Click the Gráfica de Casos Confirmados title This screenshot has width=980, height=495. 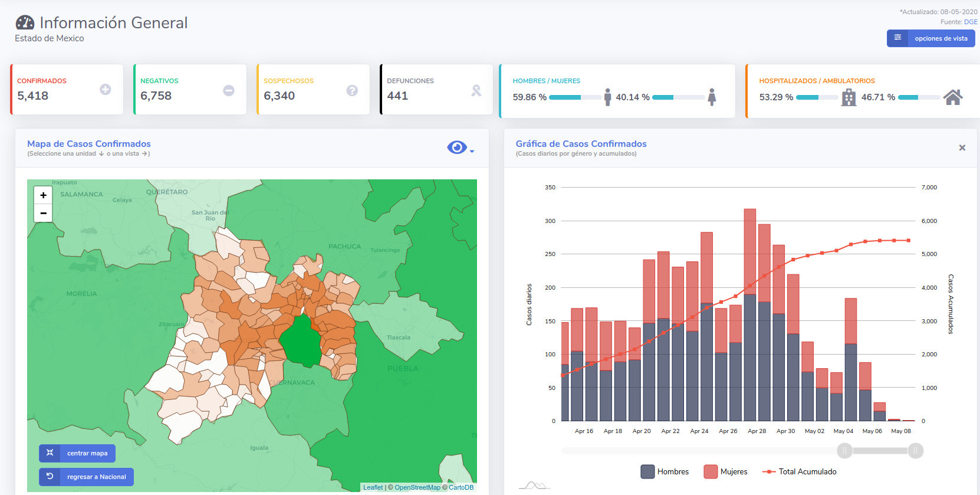pos(581,143)
